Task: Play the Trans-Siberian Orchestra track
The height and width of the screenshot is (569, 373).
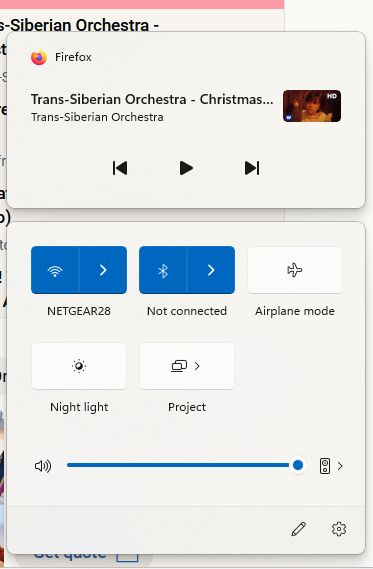Action: click(186, 168)
